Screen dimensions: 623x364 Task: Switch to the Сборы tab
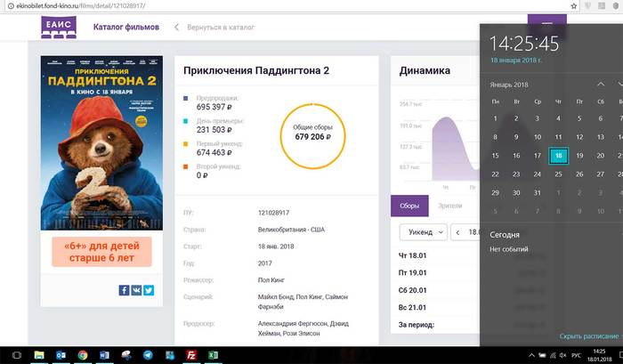(x=409, y=206)
